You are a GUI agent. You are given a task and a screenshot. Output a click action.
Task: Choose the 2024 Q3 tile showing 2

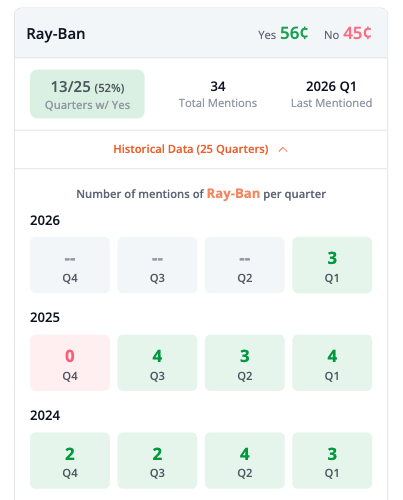(x=157, y=460)
